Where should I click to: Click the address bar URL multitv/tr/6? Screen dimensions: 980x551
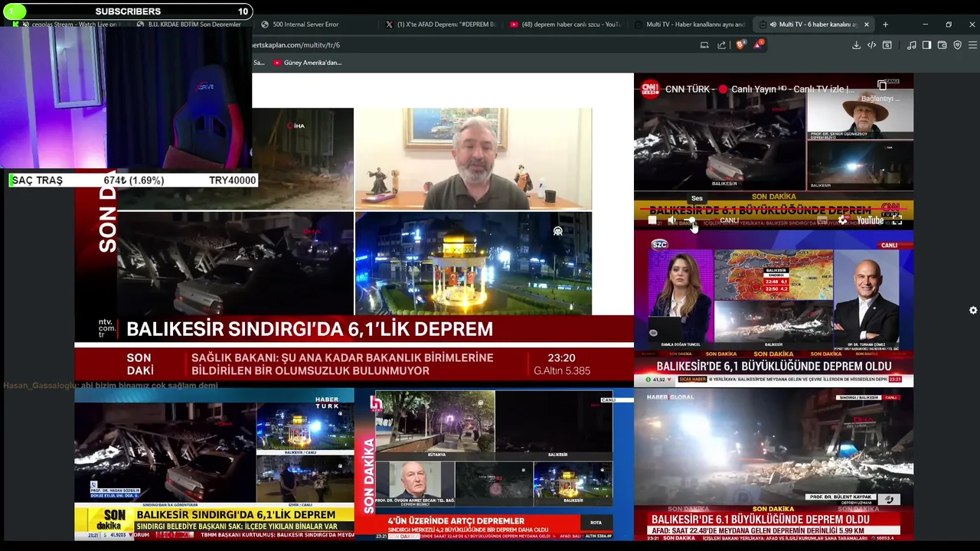(x=296, y=45)
